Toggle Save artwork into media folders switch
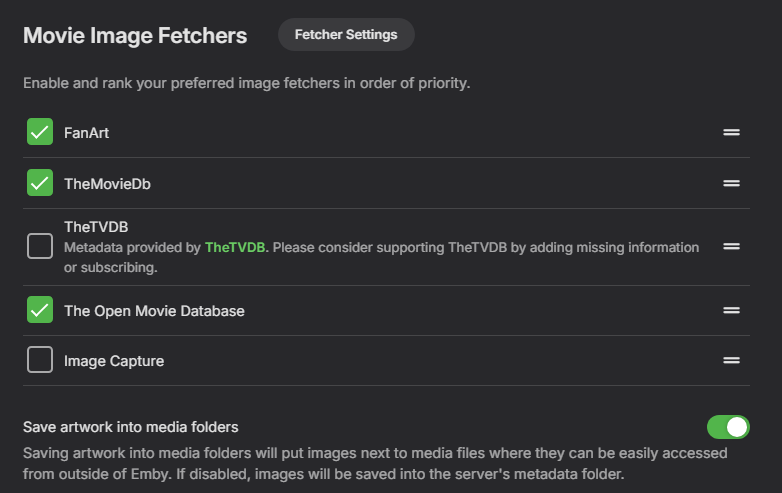Viewport: 782px width, 493px height. click(x=728, y=427)
